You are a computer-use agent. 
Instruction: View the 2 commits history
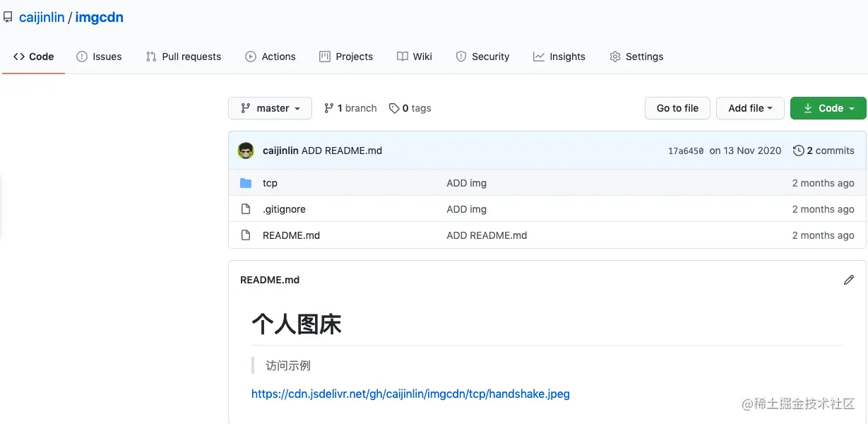click(x=824, y=151)
